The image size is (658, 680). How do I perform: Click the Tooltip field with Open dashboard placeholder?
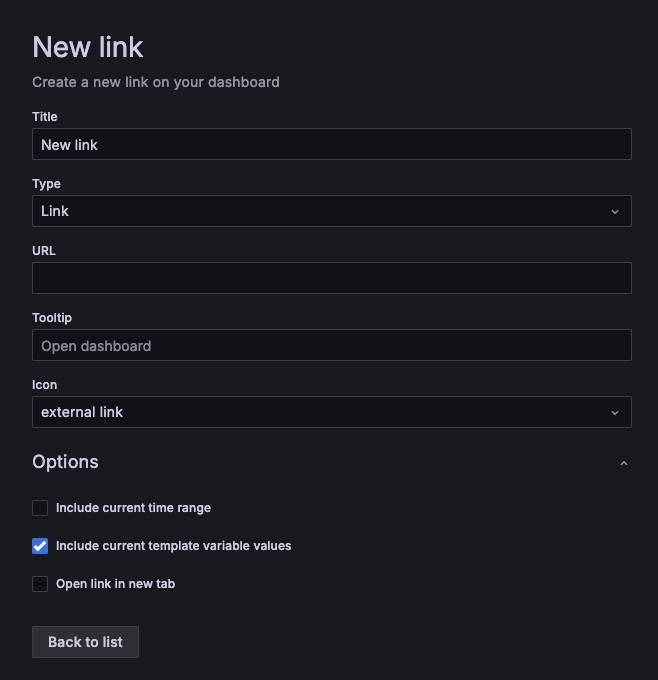pos(331,345)
